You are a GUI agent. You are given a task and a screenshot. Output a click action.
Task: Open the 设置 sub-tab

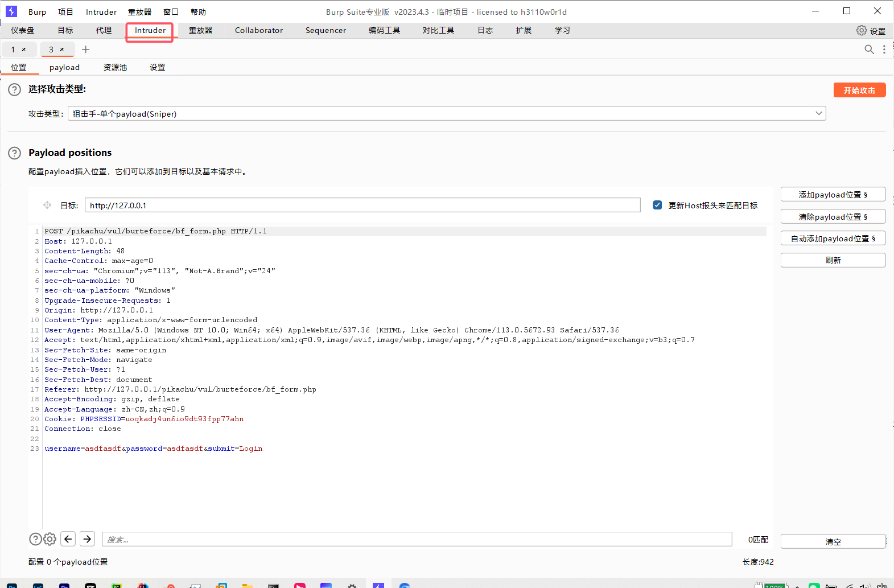click(157, 67)
